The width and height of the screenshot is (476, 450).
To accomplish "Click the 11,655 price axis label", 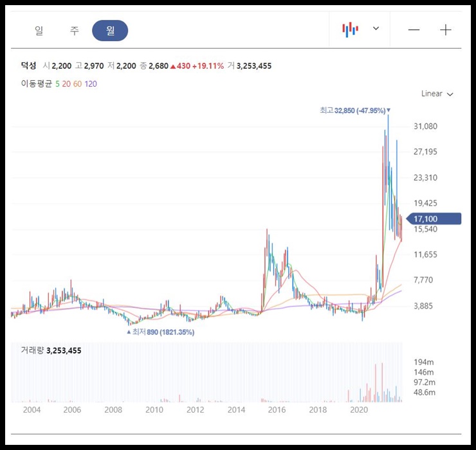I will point(425,255).
